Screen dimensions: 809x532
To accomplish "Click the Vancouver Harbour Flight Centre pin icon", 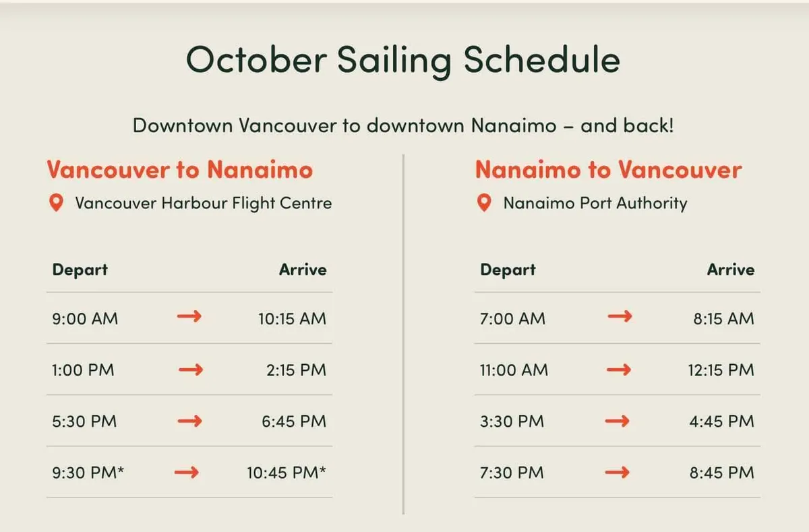I will click(56, 203).
